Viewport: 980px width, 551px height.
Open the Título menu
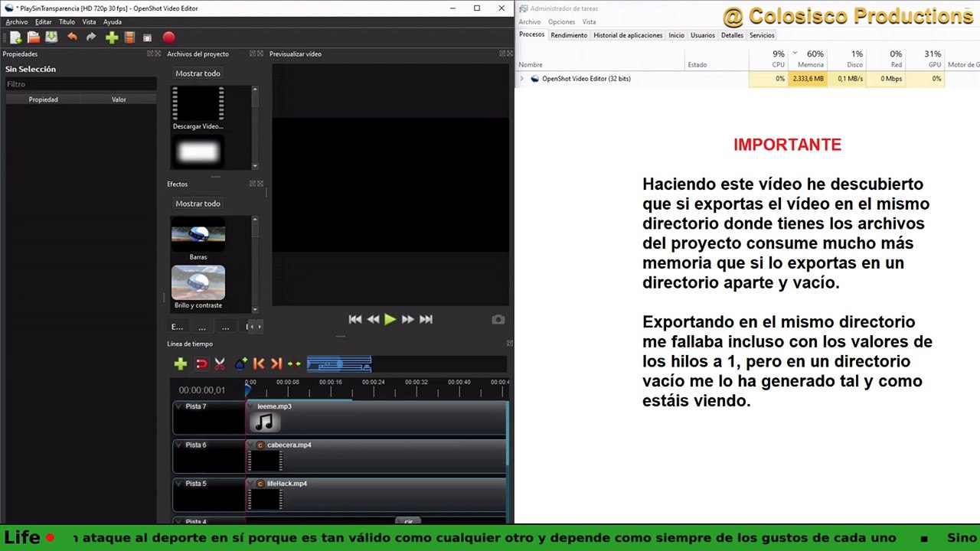point(67,22)
